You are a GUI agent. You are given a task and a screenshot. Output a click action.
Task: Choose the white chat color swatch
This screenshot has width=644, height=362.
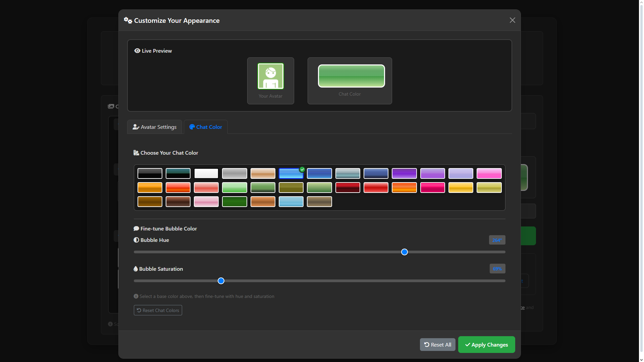pyautogui.click(x=206, y=173)
